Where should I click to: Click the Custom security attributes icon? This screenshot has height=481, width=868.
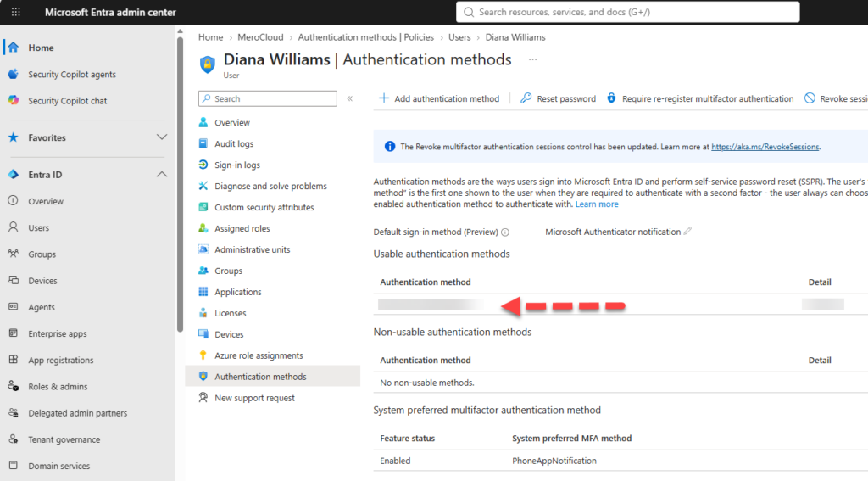pos(203,207)
